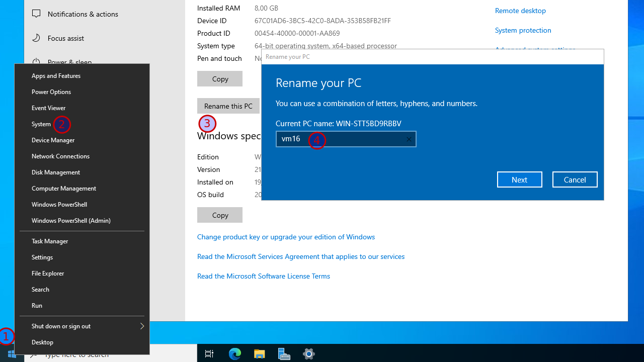Copy the device specifications

tap(220, 79)
